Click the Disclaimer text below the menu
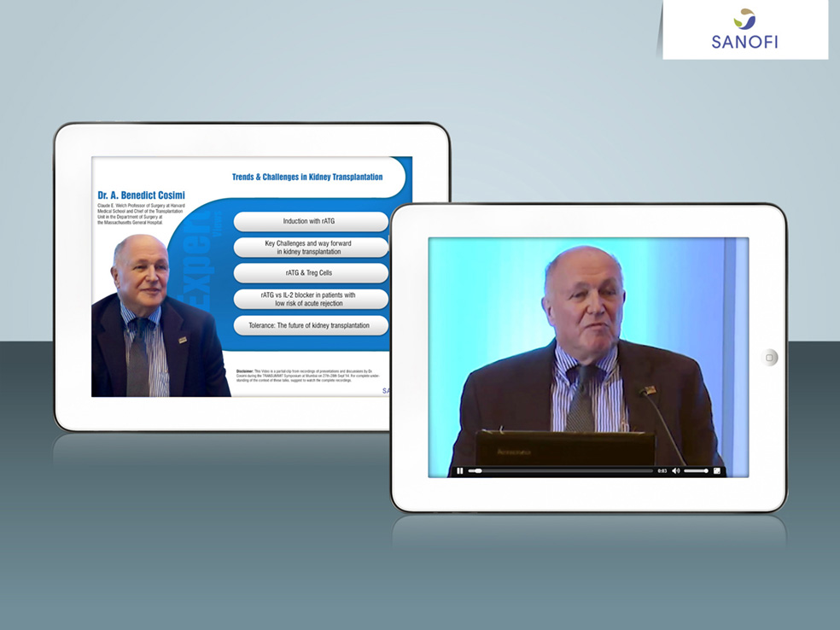Screen dimensions: 840x630 pos(307,376)
